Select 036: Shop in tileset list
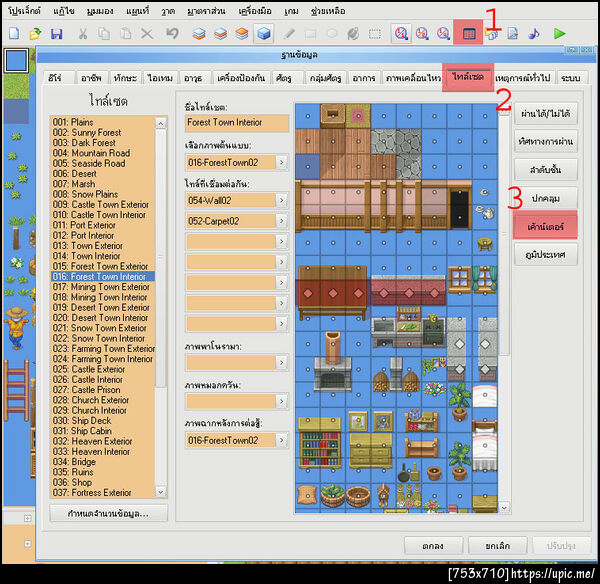 [x=103, y=482]
